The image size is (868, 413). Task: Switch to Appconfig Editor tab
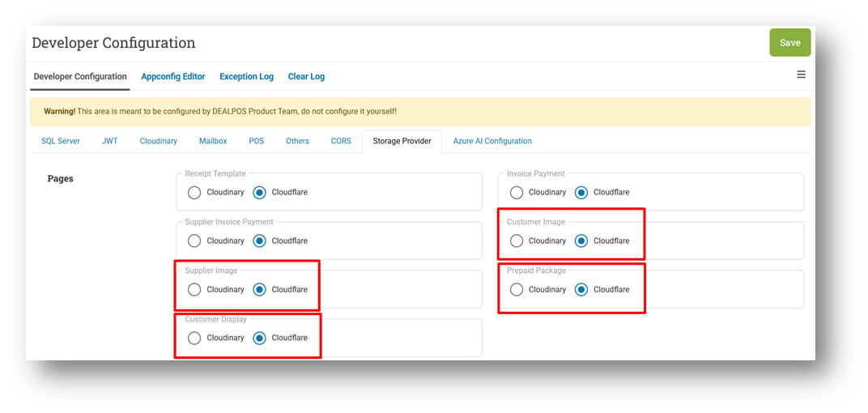coord(173,77)
